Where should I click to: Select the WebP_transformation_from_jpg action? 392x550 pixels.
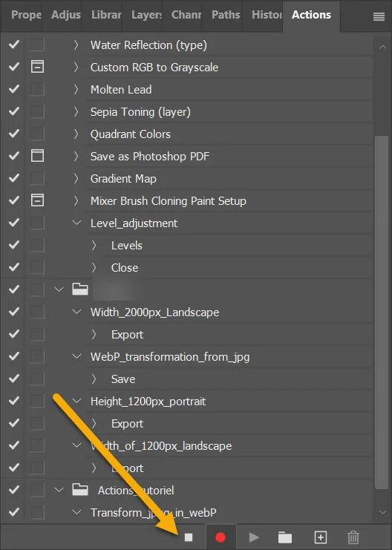coord(170,357)
